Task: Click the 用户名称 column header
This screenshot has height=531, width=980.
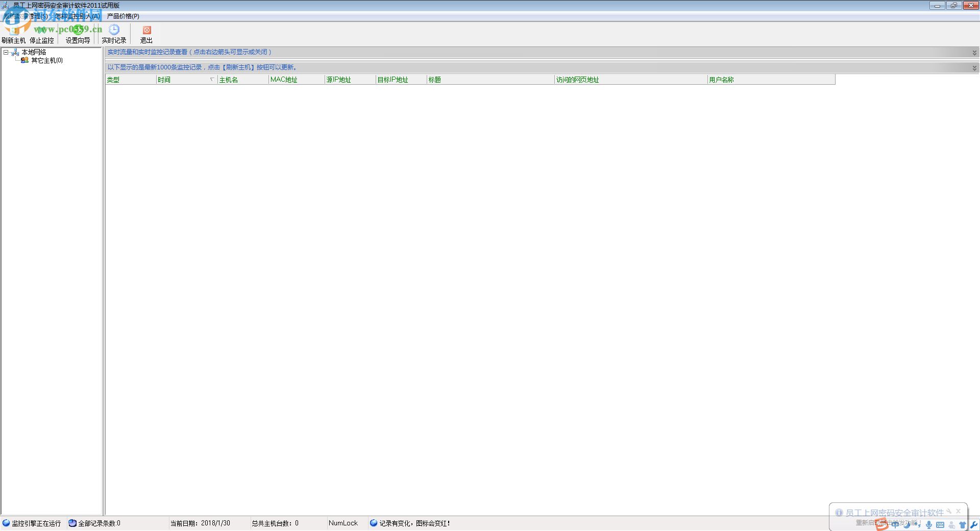Action: (771, 80)
